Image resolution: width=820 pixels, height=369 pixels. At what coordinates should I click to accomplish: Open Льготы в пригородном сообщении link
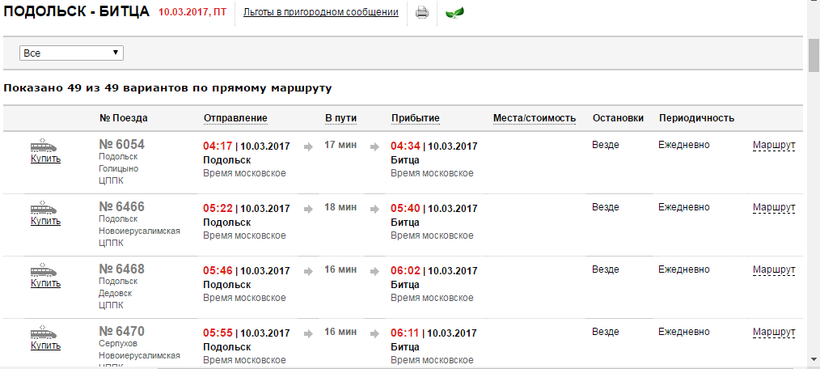(x=321, y=12)
